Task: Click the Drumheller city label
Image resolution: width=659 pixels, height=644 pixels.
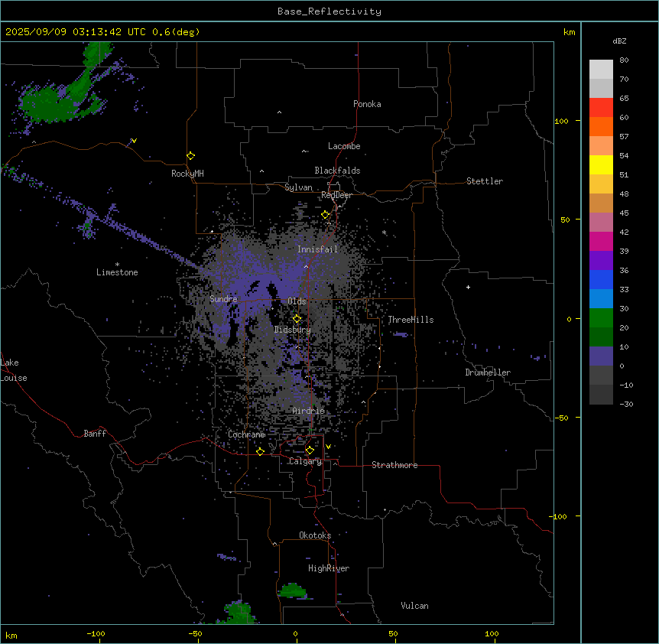Action: tap(488, 372)
